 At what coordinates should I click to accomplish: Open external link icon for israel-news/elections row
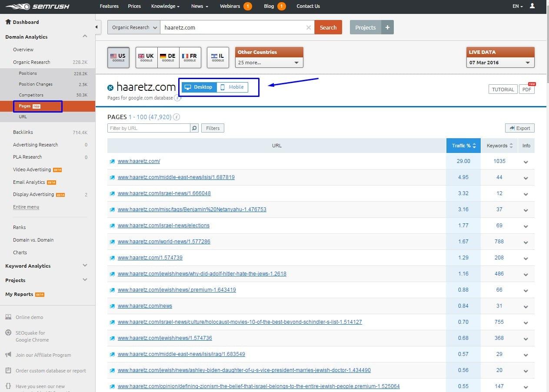[112, 226]
